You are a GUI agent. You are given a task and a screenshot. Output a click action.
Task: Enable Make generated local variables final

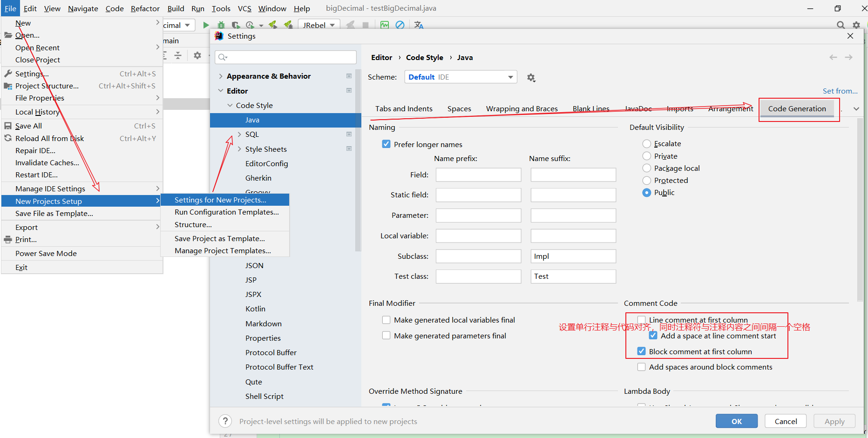coord(386,320)
